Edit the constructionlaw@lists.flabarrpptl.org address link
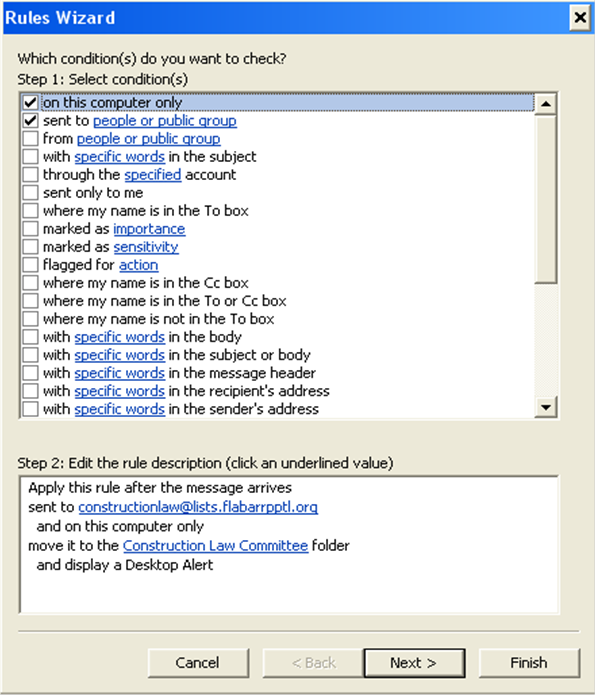The image size is (596, 696). [198, 507]
